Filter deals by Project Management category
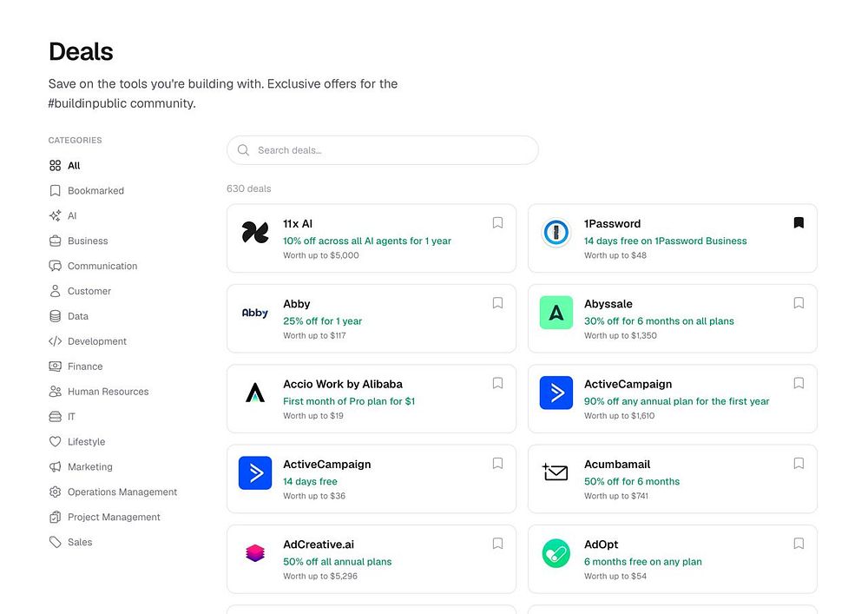The width and height of the screenshot is (868, 614). tap(114, 517)
